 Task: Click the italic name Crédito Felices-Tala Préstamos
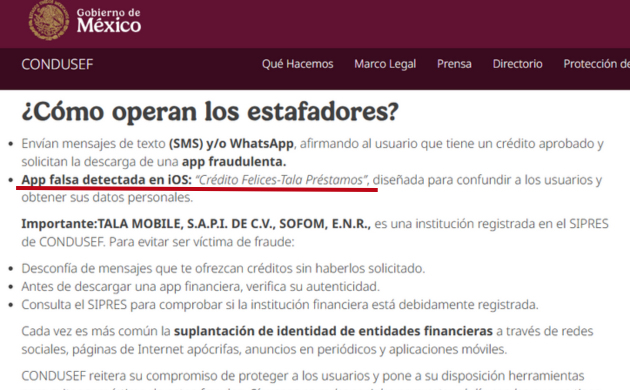281,180
